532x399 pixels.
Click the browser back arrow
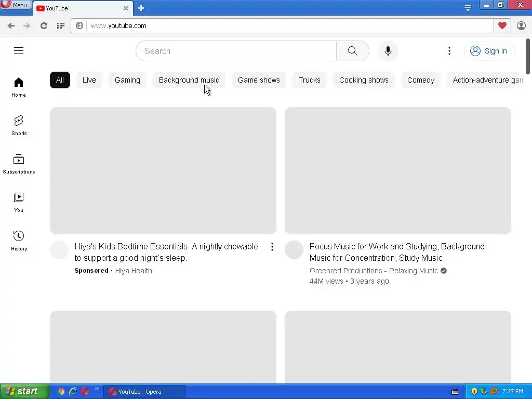point(11,26)
